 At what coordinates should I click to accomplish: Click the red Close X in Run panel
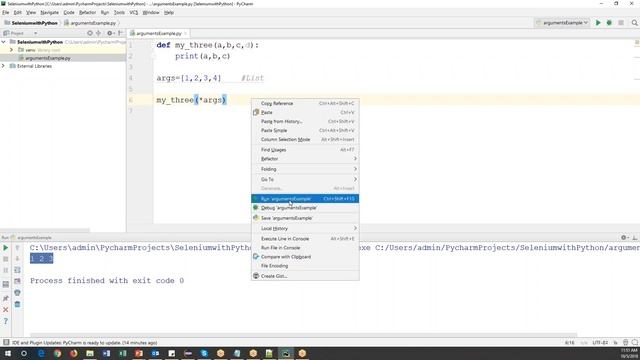click(6, 310)
